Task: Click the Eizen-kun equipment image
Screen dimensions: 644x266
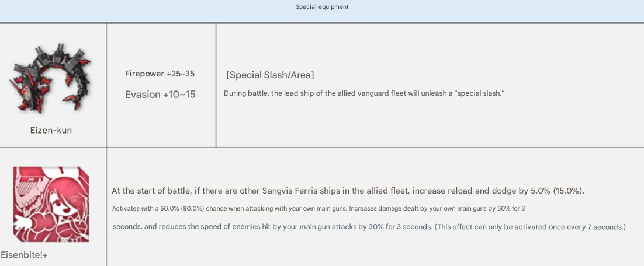Action: point(51,78)
